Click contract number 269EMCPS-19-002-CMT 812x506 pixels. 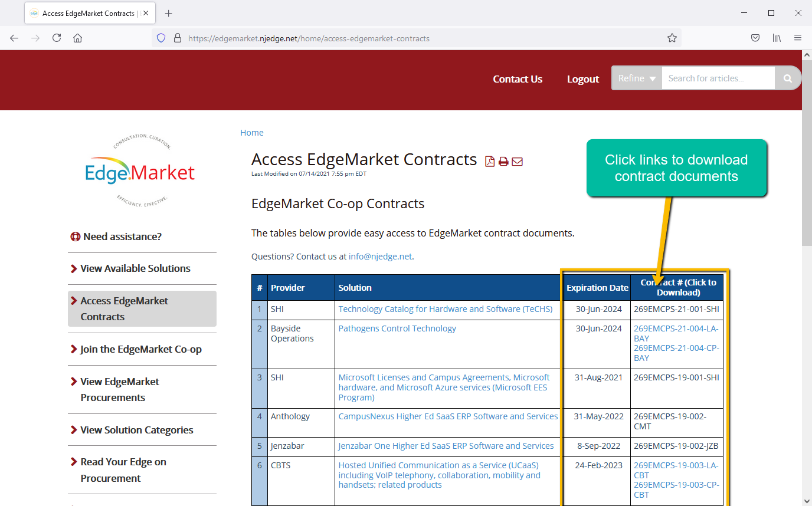point(670,421)
